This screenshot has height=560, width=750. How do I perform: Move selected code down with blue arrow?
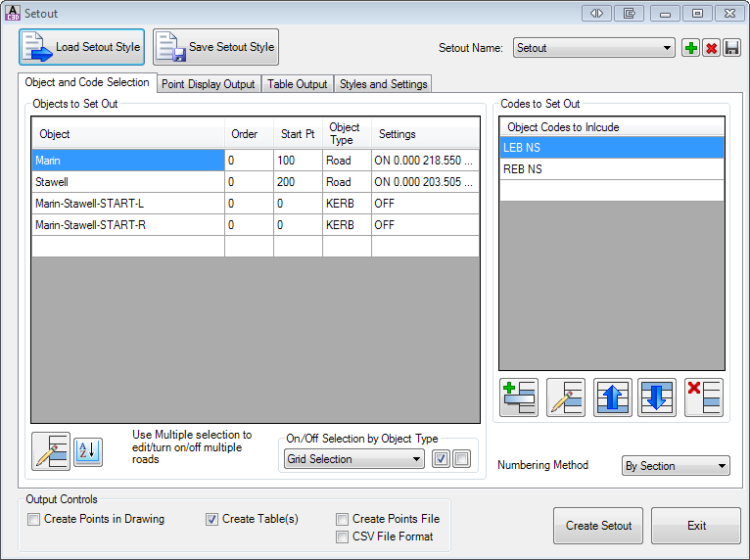click(656, 397)
